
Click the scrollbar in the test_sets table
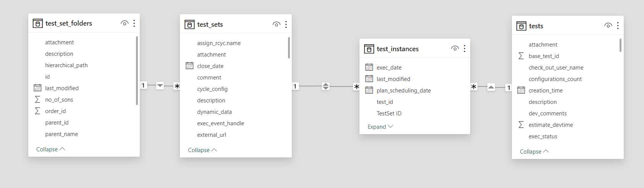(289, 48)
